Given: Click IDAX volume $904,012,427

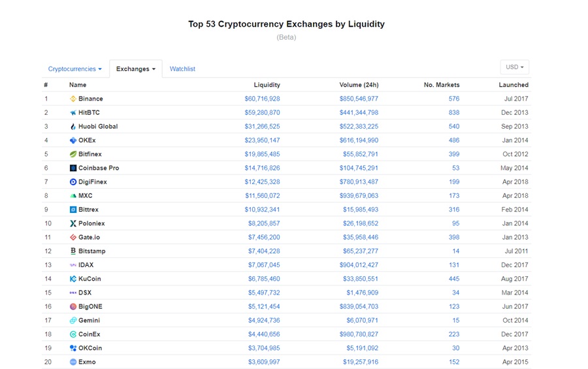Looking at the screenshot, I should coord(359,265).
